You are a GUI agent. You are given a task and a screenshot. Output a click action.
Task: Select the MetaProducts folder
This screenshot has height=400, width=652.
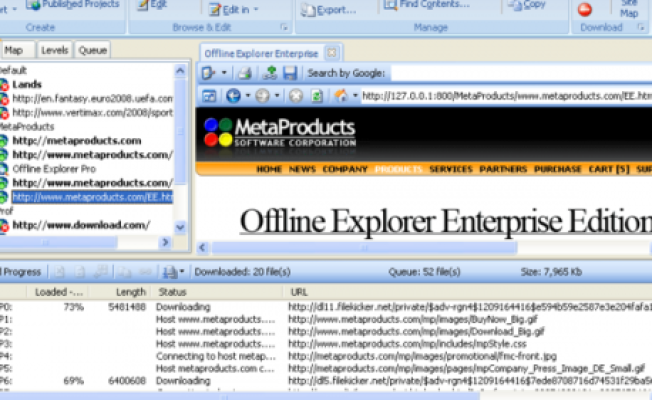27,126
